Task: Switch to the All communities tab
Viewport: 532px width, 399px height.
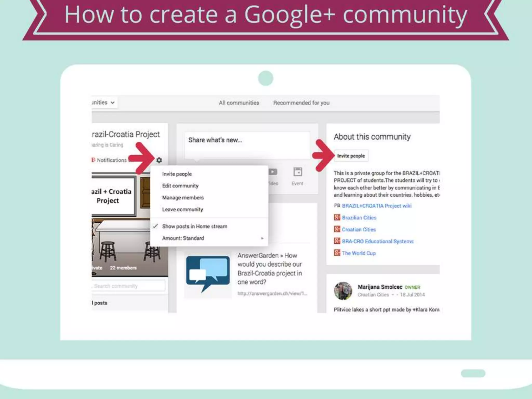Action: pyautogui.click(x=239, y=103)
